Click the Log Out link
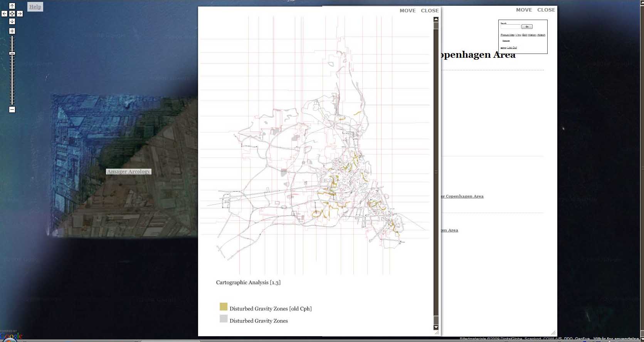The height and width of the screenshot is (342, 644). tap(512, 48)
